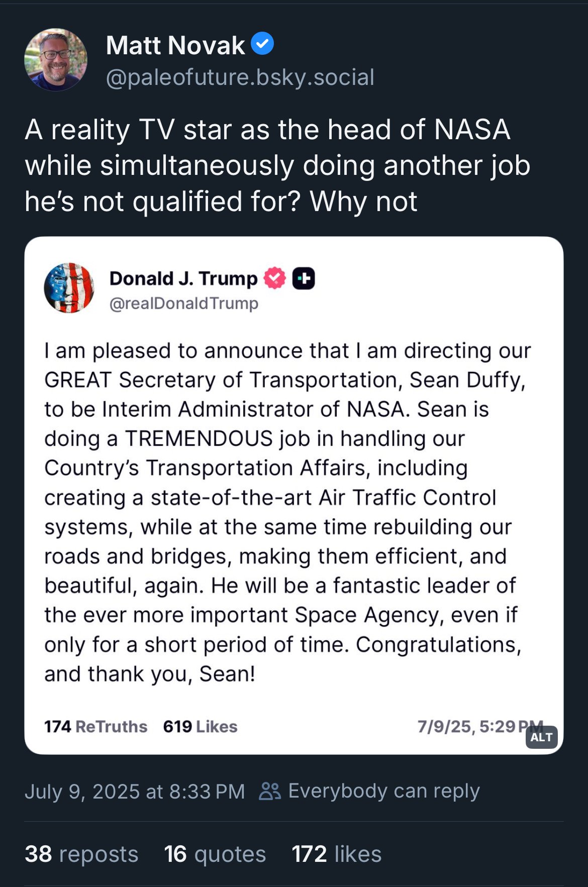The image size is (588, 887).
Task: Show the image ALT text
Action: coord(541,737)
